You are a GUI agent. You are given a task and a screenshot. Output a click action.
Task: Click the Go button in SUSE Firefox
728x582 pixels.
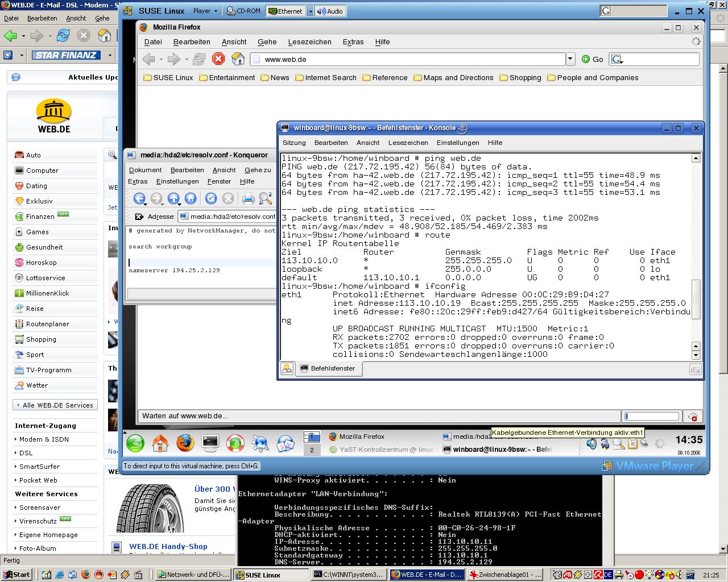[593, 59]
